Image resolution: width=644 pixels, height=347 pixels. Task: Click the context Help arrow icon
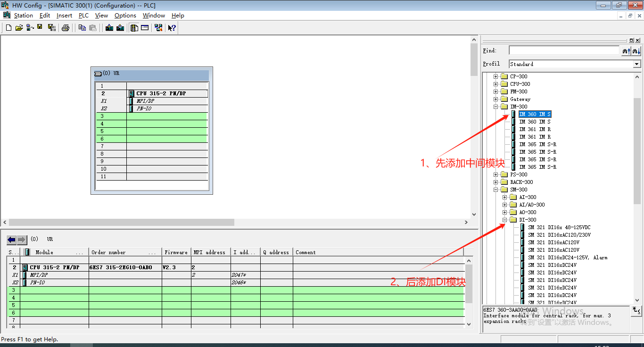[172, 28]
